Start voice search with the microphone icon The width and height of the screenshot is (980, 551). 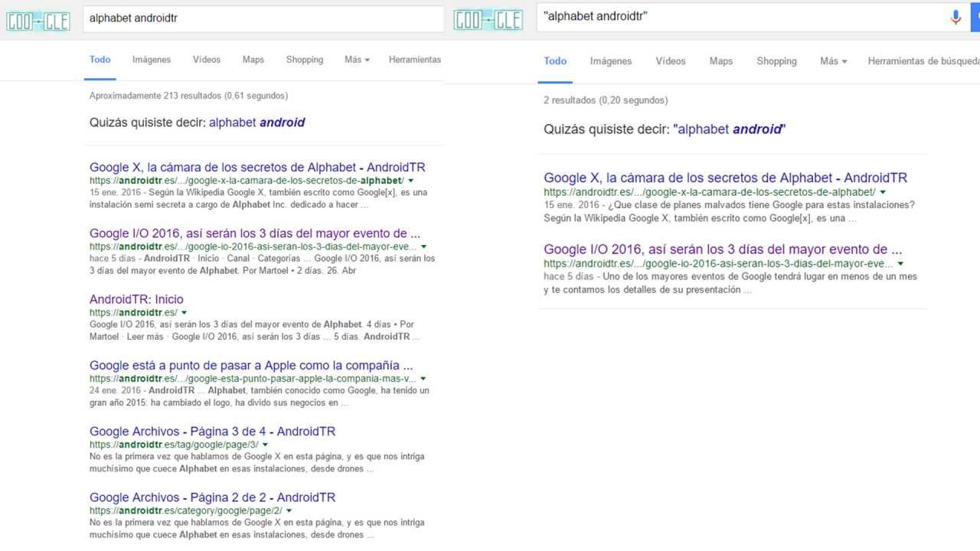955,18
